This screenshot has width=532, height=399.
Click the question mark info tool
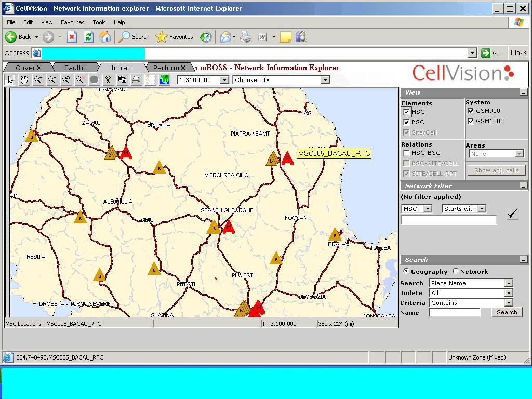coord(108,79)
